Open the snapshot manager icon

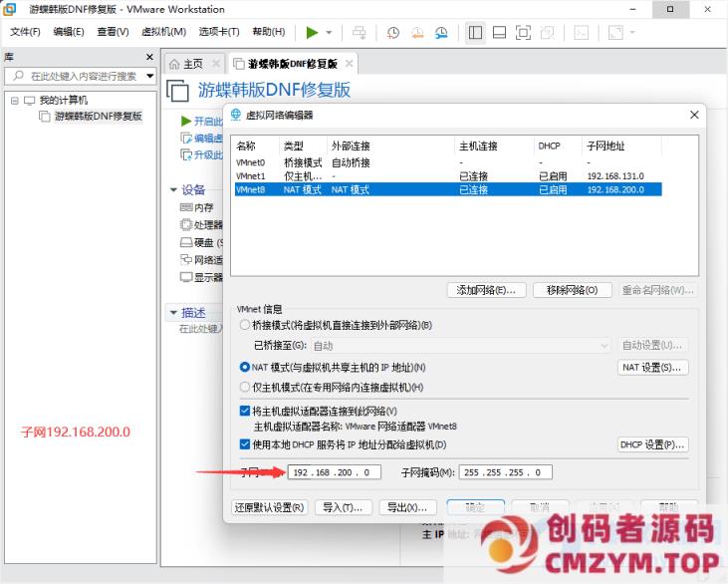click(x=441, y=33)
